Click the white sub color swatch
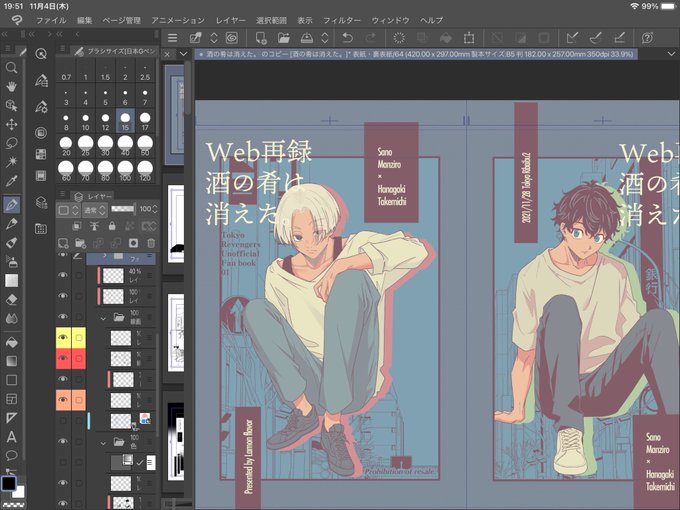680x510 pixels. (20, 493)
